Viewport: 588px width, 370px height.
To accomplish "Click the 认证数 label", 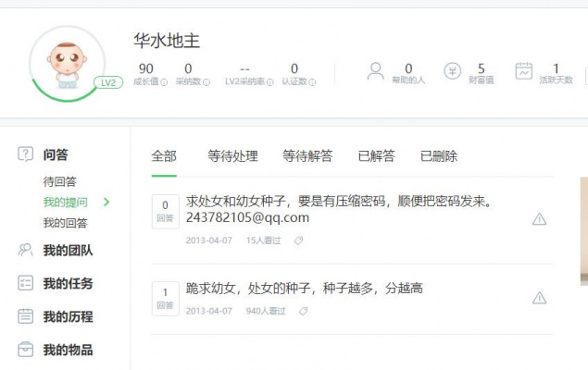I will point(294,81).
